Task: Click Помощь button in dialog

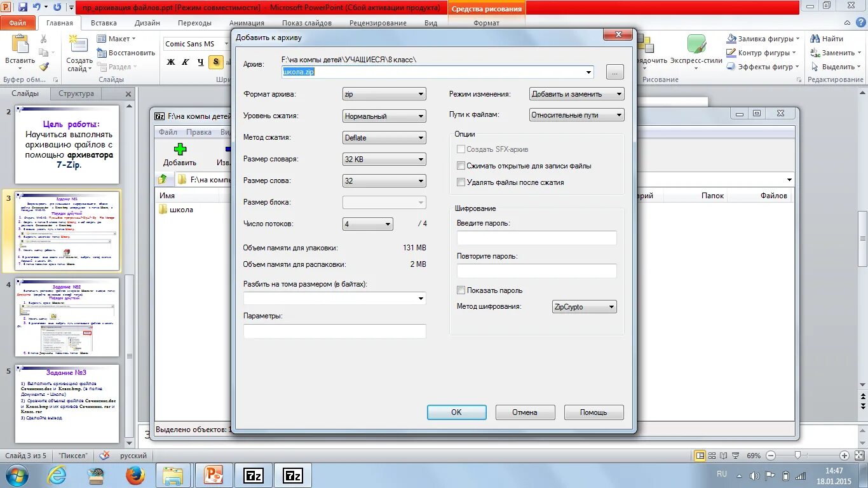Action: coord(593,412)
